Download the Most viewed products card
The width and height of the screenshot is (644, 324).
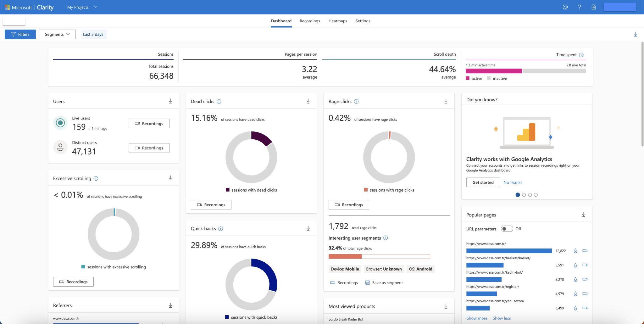[x=446, y=306]
